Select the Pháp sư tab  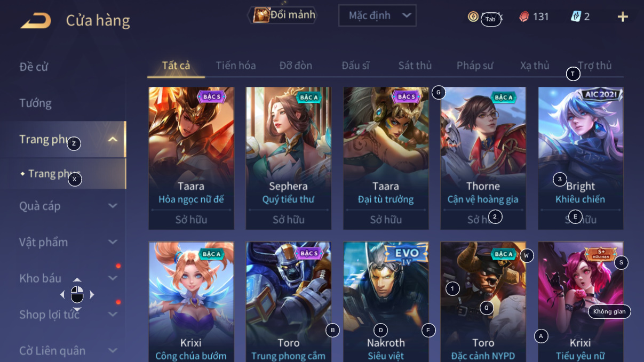tap(475, 66)
